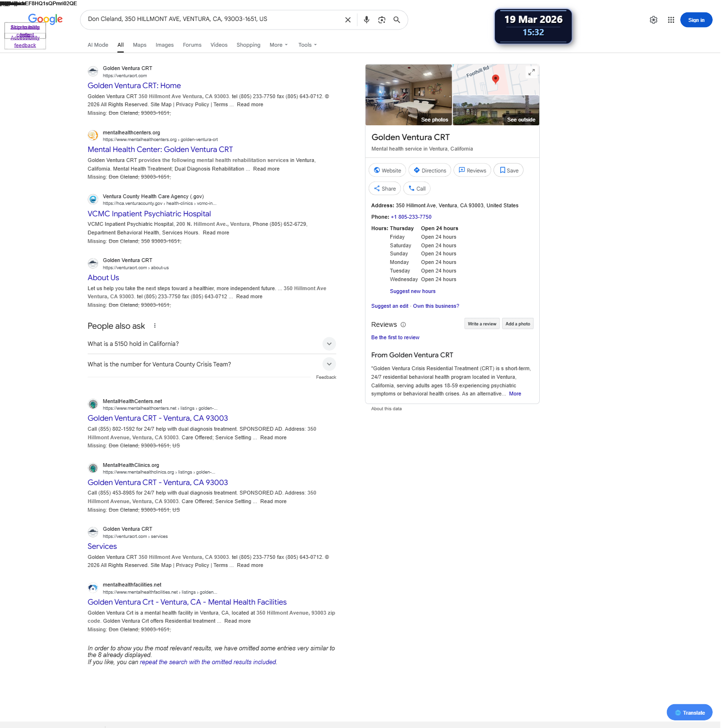
Task: Click the Translate button
Action: tap(690, 713)
